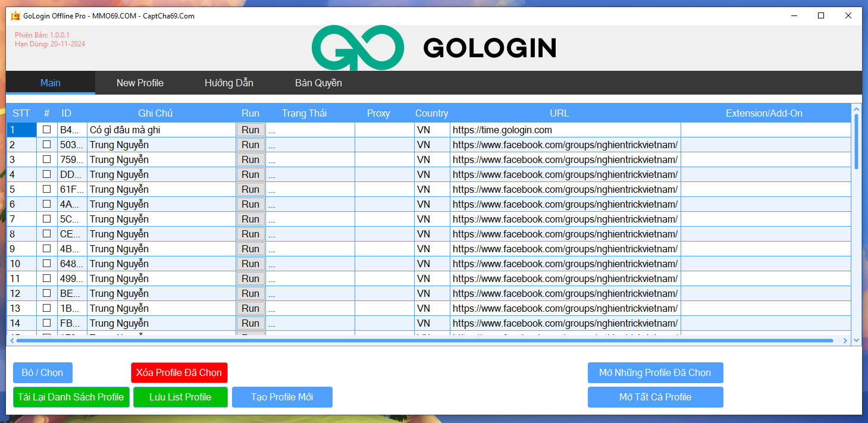Screen dimensions: 868x423
Task: Click the vertical scrollbar thumb of the profile table
Action: tap(856, 142)
